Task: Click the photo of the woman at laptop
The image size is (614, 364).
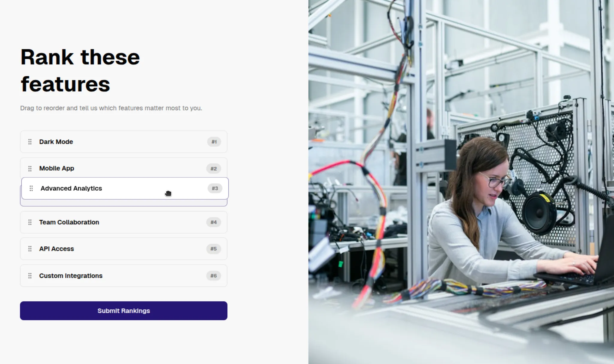Action: coord(461,182)
